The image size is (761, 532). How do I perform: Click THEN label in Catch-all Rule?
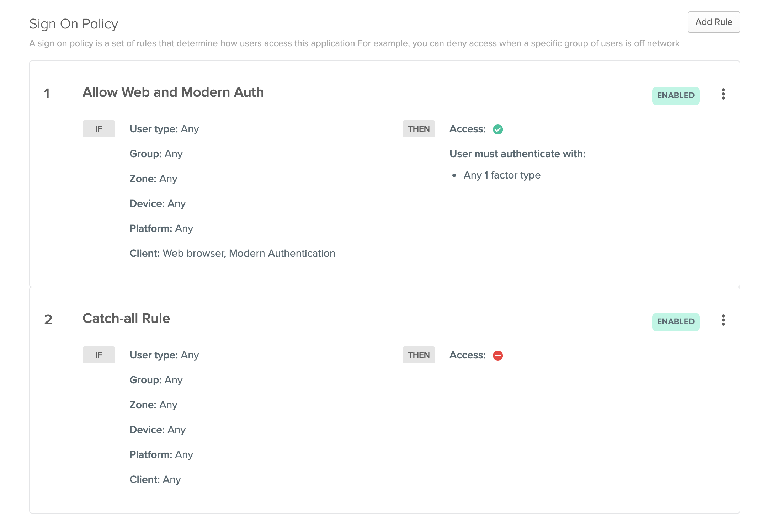click(x=418, y=355)
